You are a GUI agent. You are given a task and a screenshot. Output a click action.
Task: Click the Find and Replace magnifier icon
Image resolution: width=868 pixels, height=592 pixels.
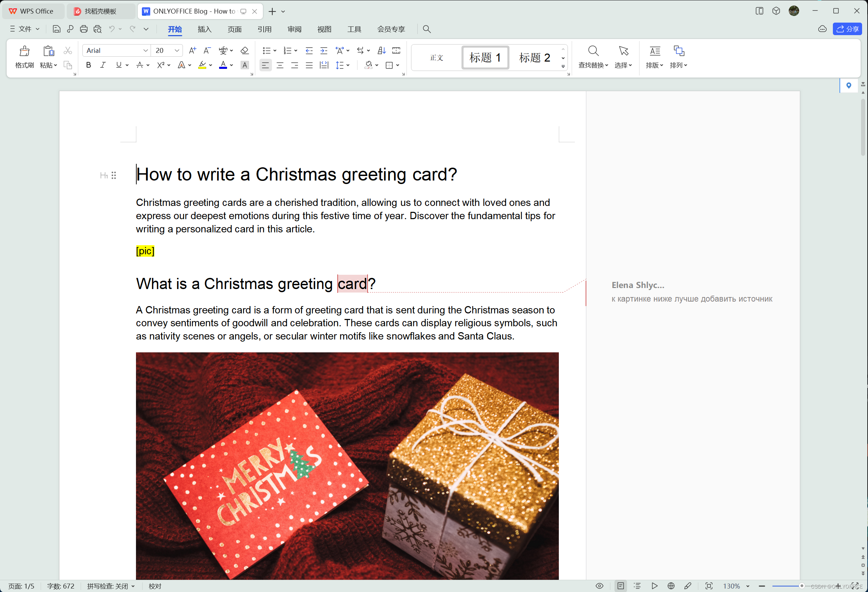(593, 51)
